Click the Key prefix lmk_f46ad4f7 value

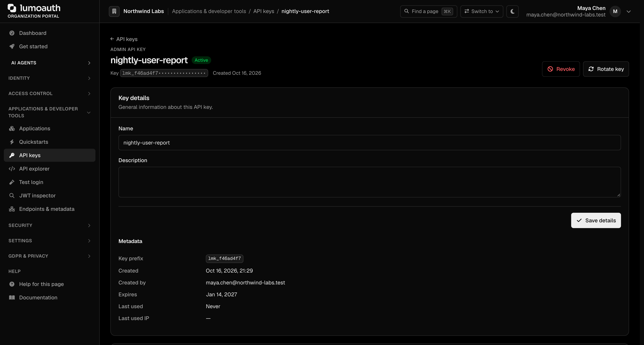click(x=224, y=259)
